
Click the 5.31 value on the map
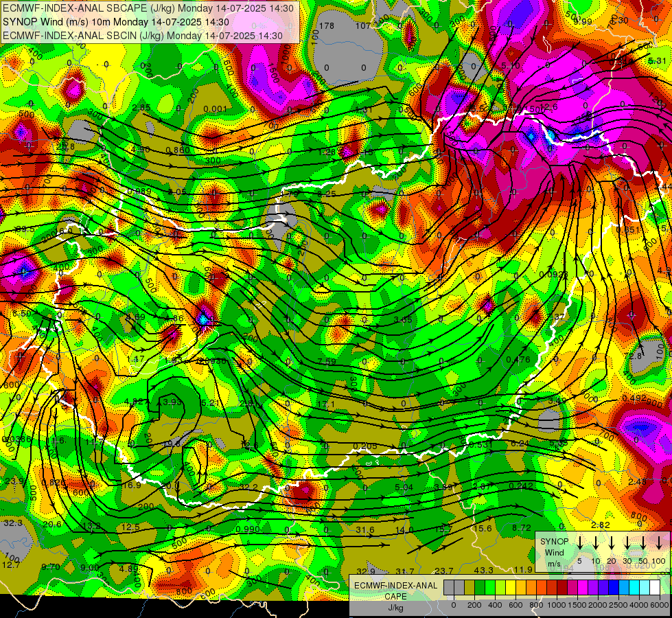[658, 61]
